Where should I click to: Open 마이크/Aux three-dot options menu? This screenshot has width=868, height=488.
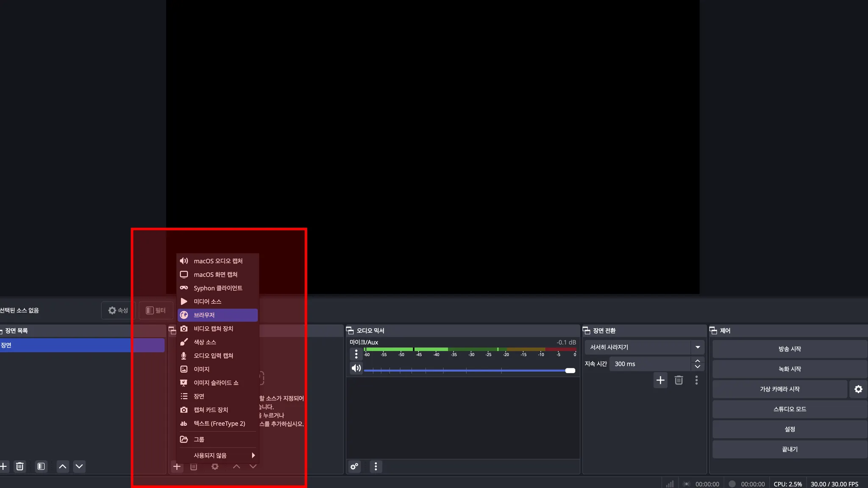(x=356, y=354)
